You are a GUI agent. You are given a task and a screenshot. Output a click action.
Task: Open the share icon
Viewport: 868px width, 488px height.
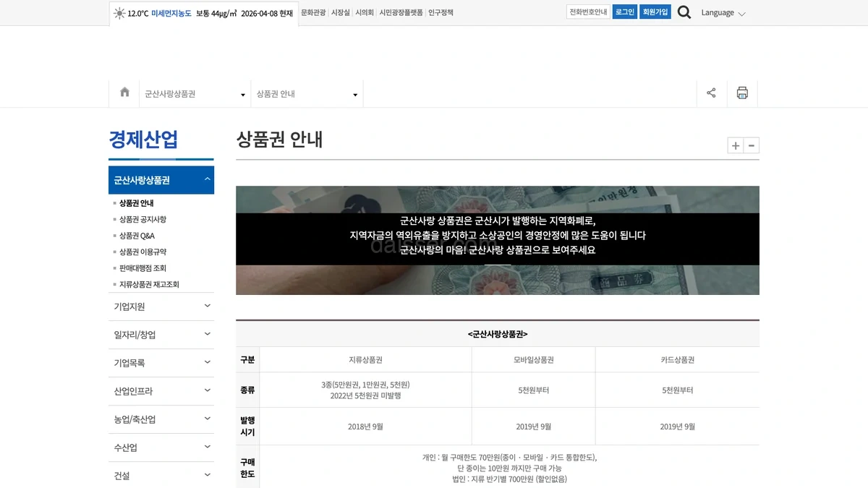711,93
